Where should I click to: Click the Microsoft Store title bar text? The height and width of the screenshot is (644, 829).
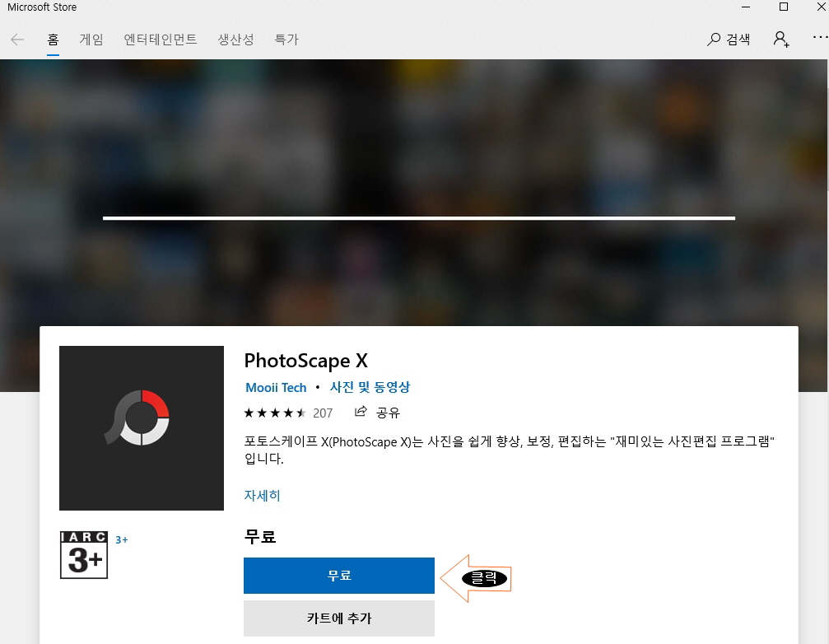pyautogui.click(x=42, y=7)
